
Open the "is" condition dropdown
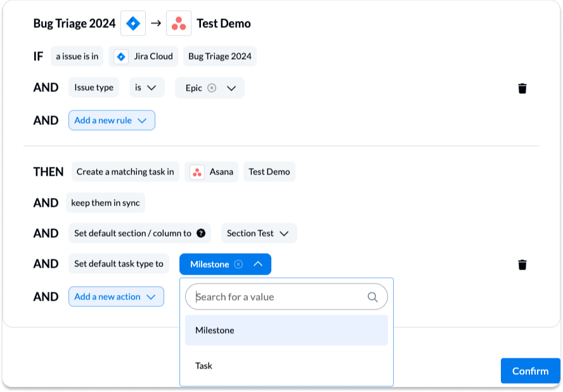[146, 87]
